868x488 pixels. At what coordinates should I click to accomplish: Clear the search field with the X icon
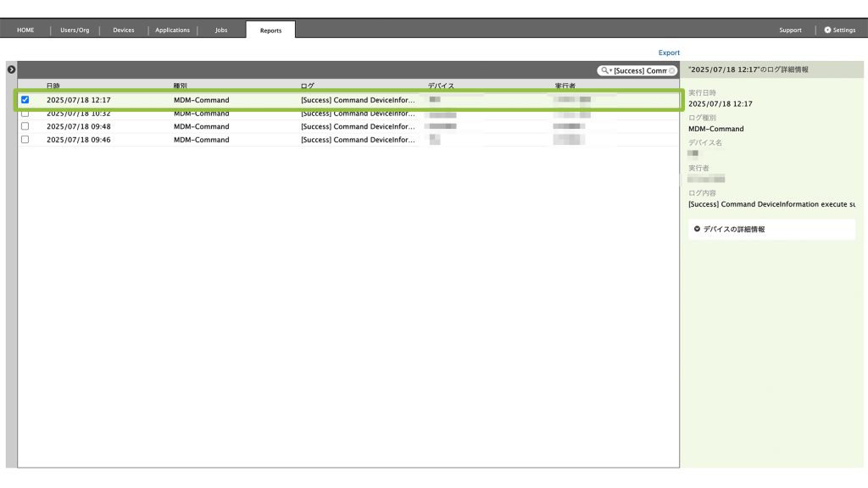point(672,70)
